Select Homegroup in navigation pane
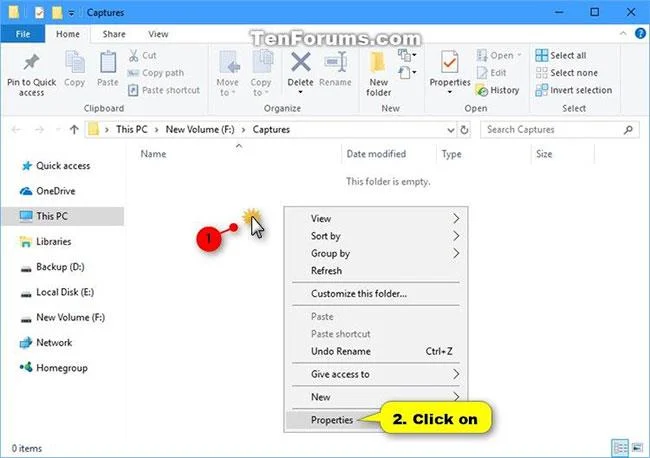The image size is (650, 458). pyautogui.click(x=54, y=368)
